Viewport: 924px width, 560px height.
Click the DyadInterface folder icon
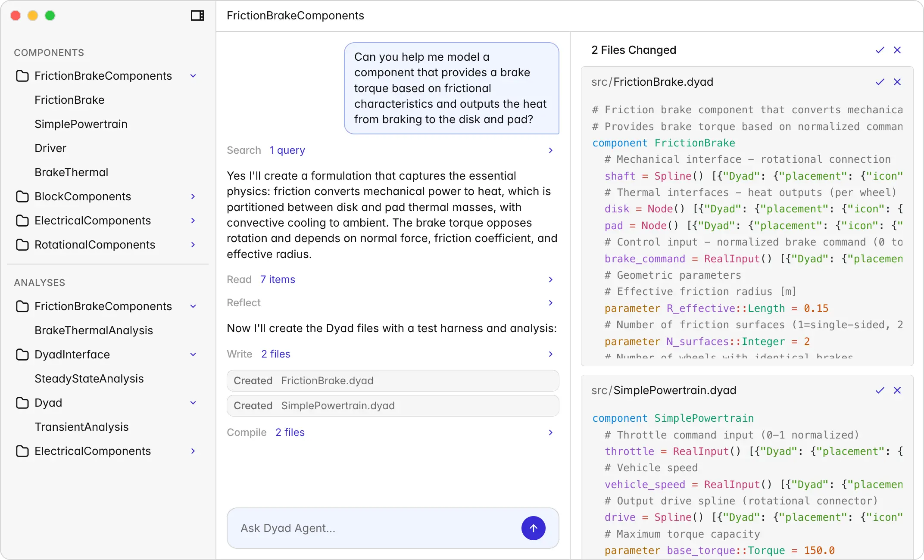pyautogui.click(x=22, y=355)
